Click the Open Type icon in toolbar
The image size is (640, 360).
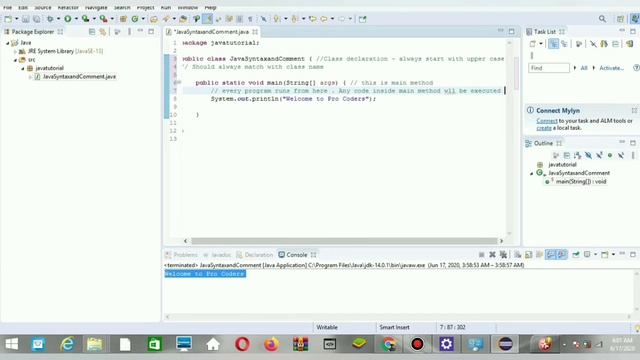point(153,19)
